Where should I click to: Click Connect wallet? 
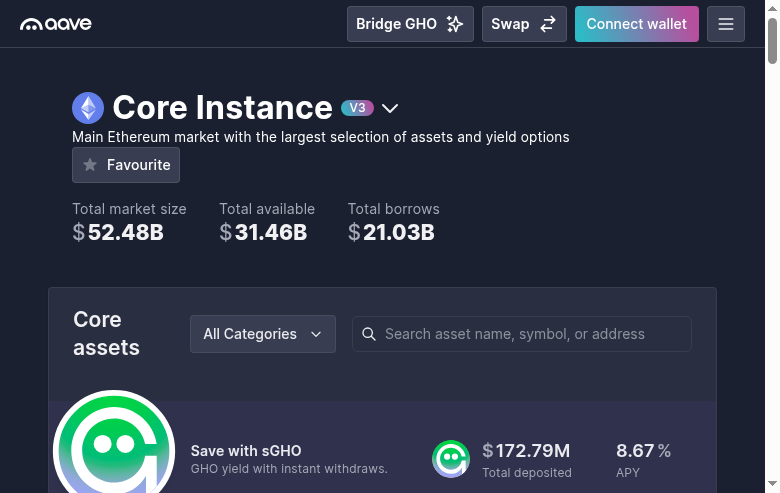point(636,24)
